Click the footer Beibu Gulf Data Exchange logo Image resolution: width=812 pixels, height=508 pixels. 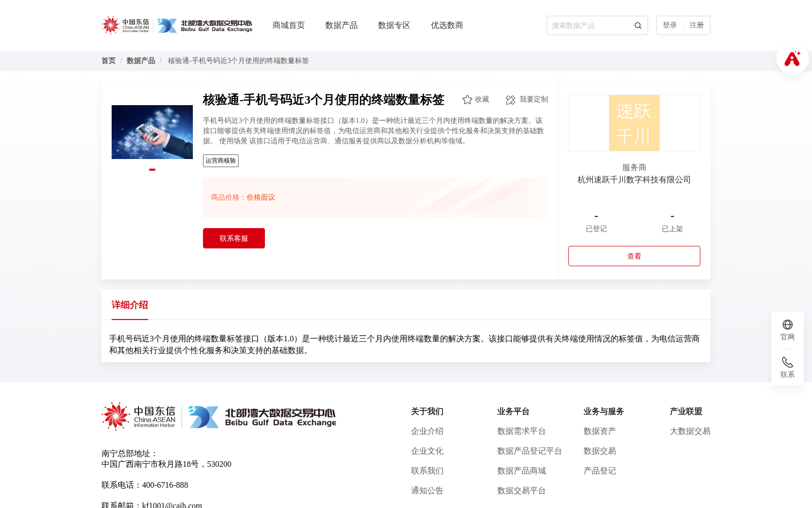click(262, 417)
